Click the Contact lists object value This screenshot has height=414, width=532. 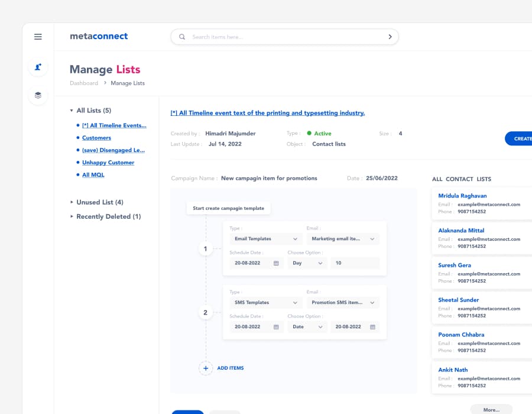[329, 144]
